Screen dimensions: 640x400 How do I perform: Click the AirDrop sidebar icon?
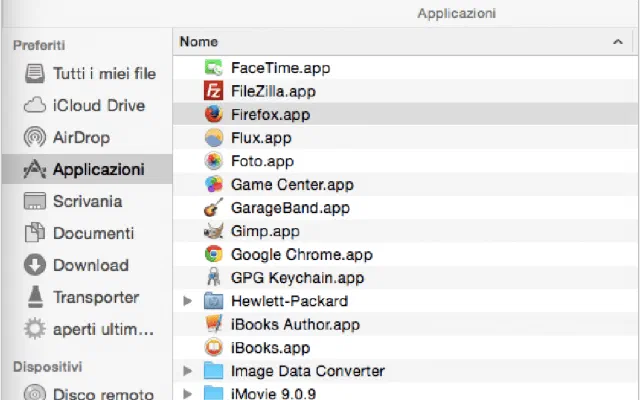coord(35,137)
